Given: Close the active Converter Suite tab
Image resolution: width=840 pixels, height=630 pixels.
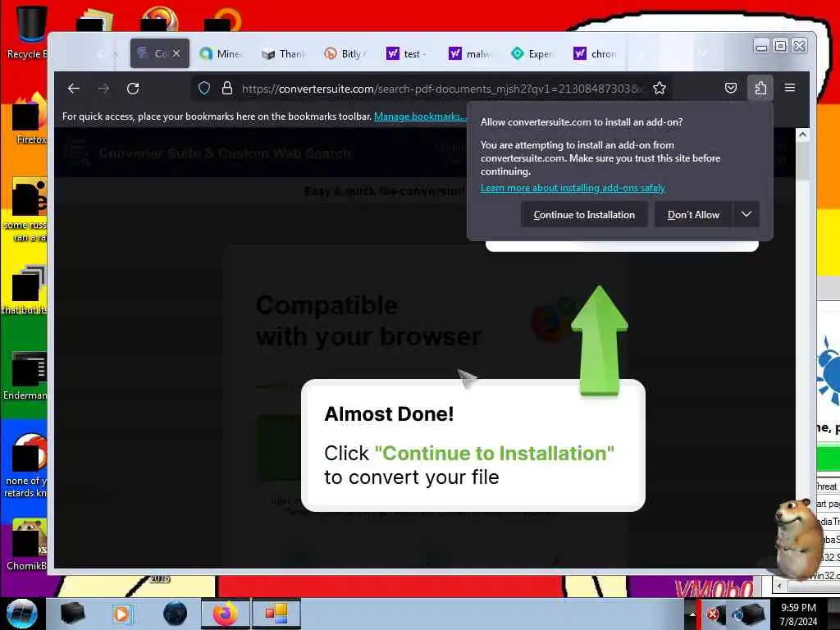Looking at the screenshot, I should coord(176,53).
